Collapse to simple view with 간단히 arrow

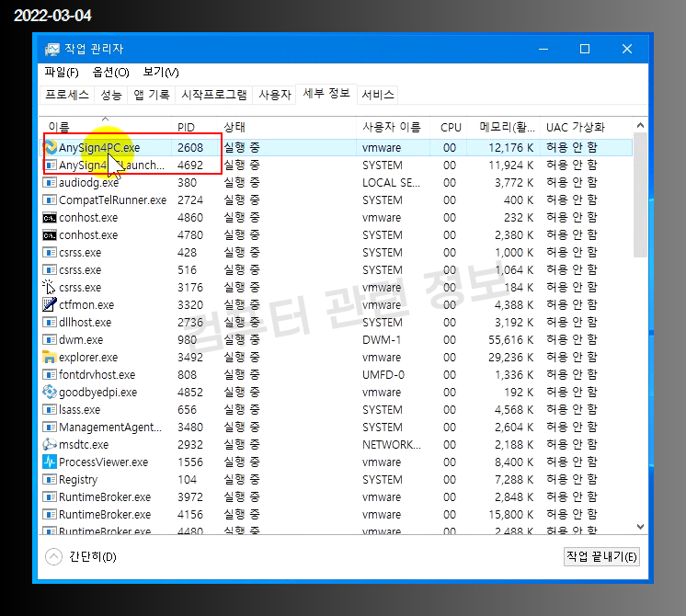pos(54,556)
